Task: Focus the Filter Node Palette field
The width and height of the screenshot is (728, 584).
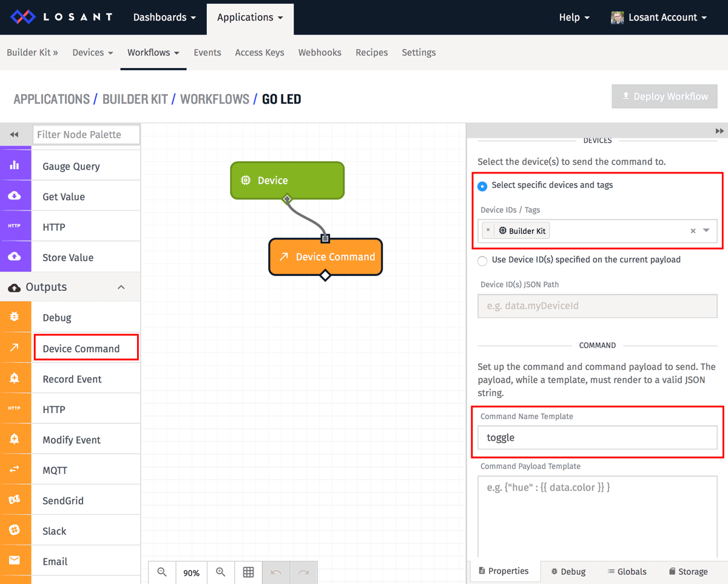Action: click(x=86, y=135)
